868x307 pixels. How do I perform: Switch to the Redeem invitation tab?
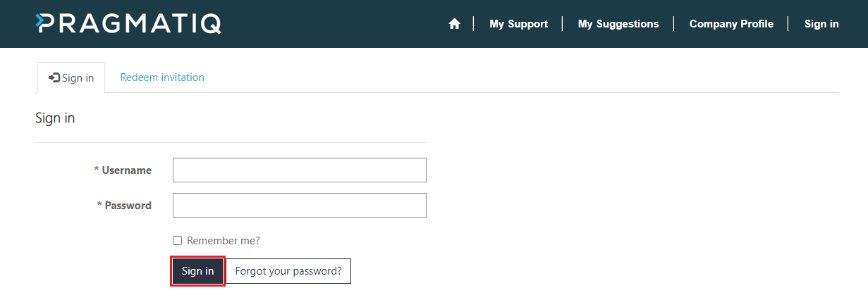click(162, 77)
